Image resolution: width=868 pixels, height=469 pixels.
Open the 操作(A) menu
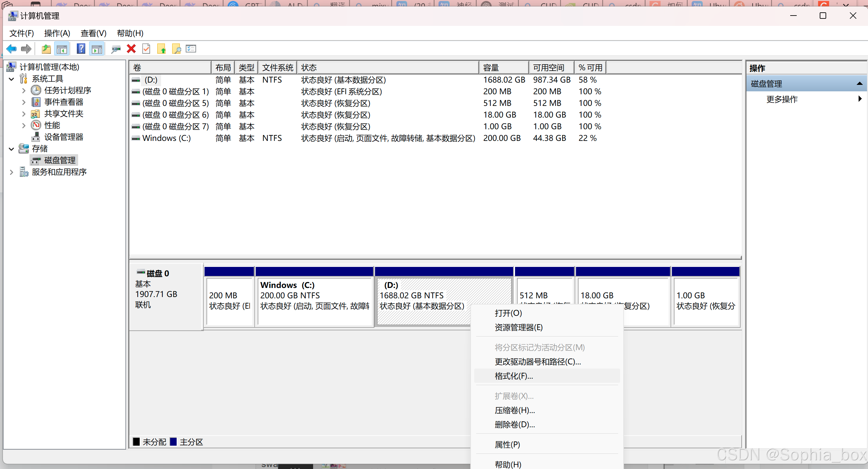point(57,33)
